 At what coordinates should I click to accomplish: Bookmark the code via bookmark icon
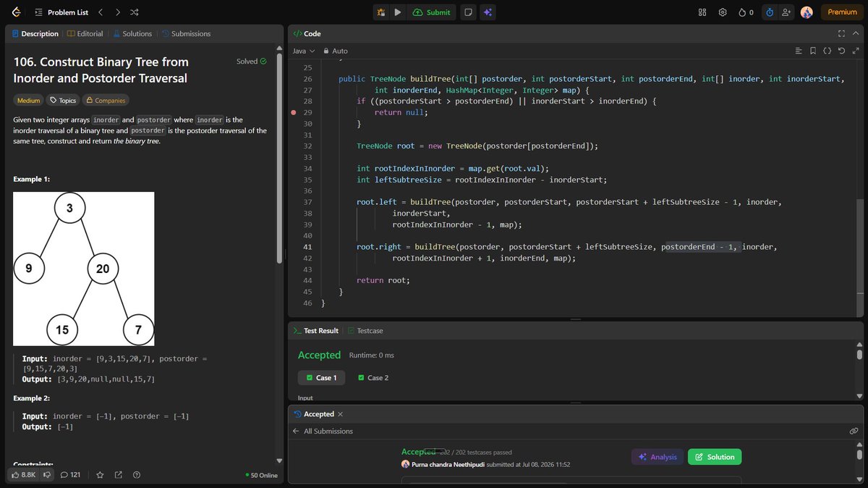pos(813,51)
